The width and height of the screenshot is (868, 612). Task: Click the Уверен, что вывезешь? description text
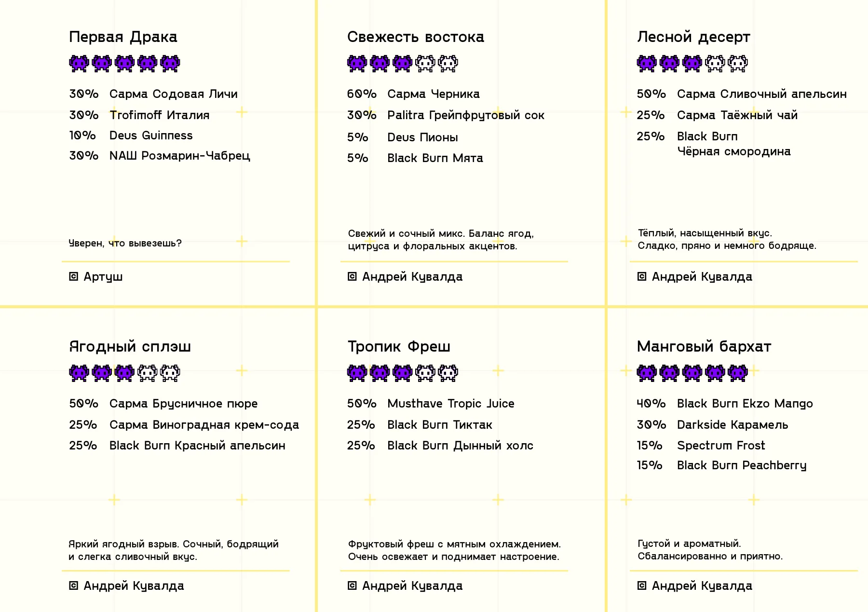click(125, 243)
